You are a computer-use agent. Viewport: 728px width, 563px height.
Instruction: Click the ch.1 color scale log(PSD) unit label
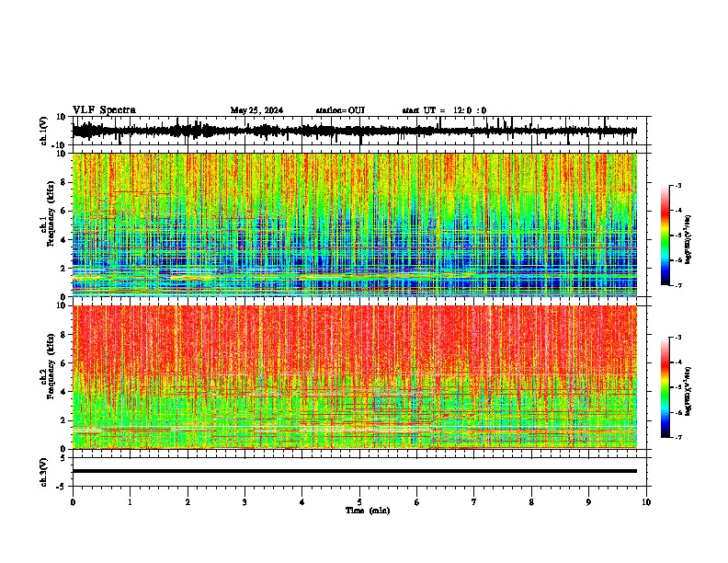click(688, 239)
